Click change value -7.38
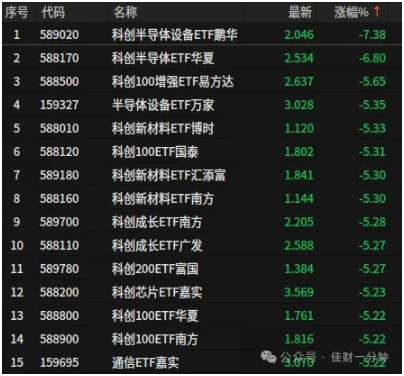This screenshot has height=376, width=404. coord(372,35)
